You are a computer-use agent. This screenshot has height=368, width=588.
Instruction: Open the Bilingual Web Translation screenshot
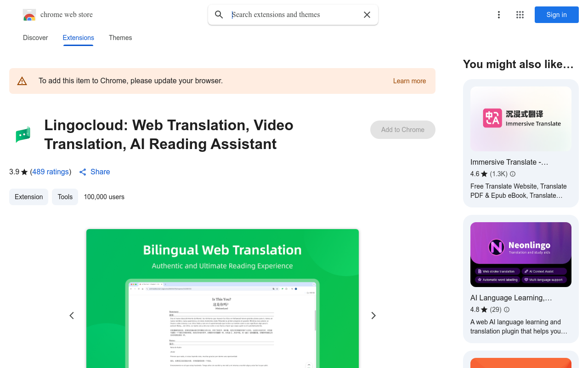click(x=222, y=299)
